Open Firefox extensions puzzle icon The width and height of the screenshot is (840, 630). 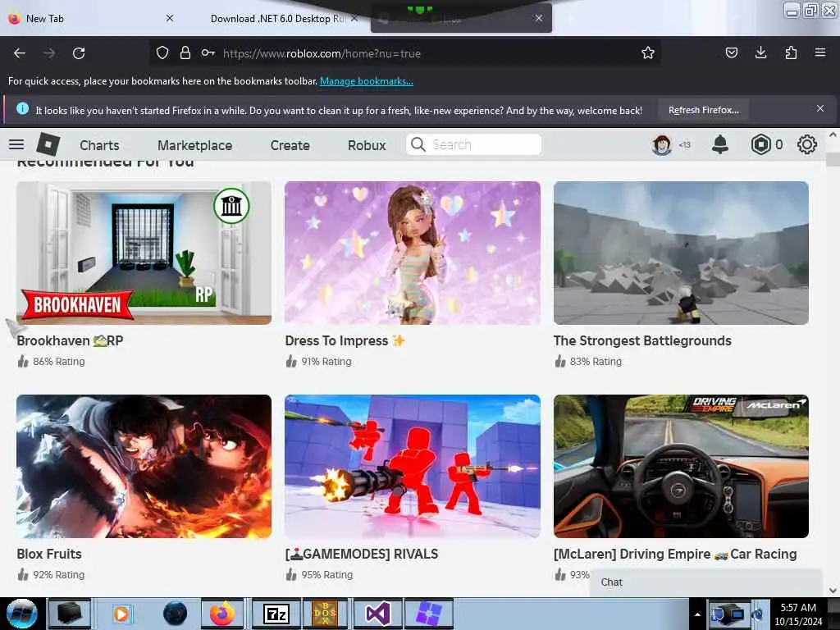coord(791,52)
